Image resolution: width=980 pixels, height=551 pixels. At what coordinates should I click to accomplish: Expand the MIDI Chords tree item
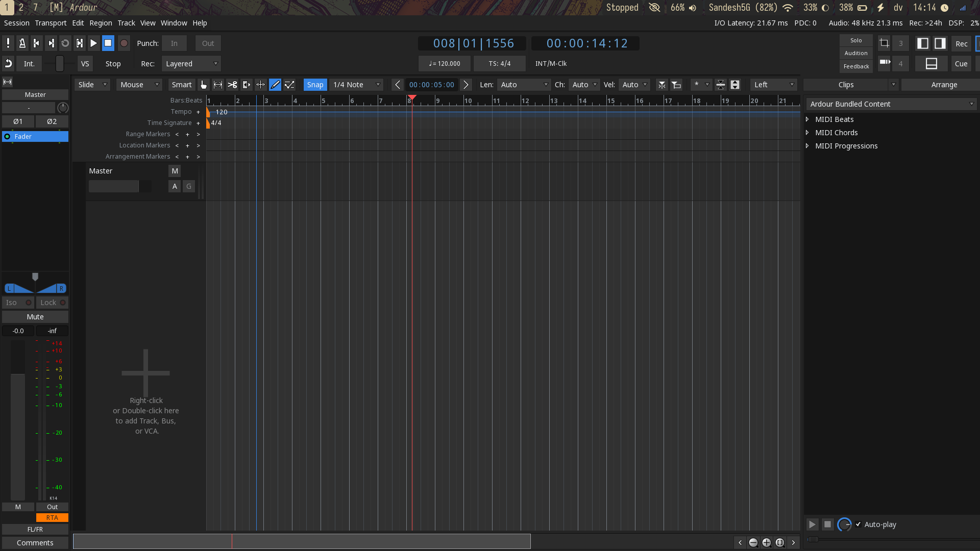tap(807, 133)
